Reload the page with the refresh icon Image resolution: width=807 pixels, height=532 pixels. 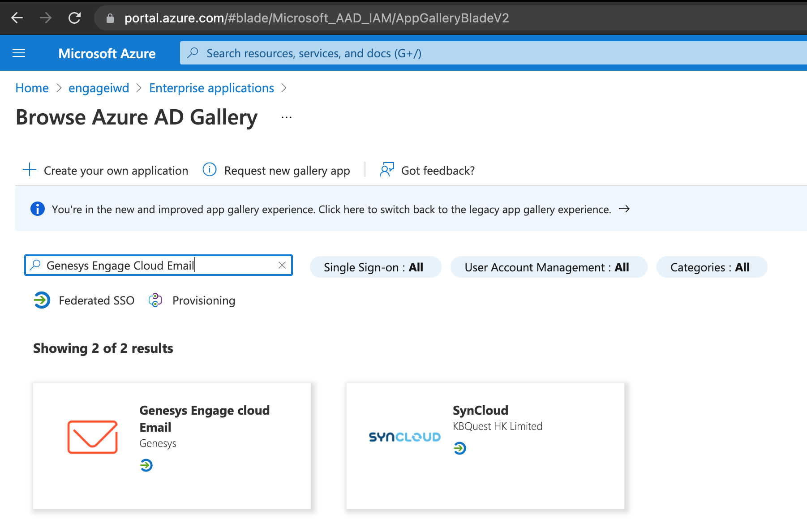click(x=74, y=18)
